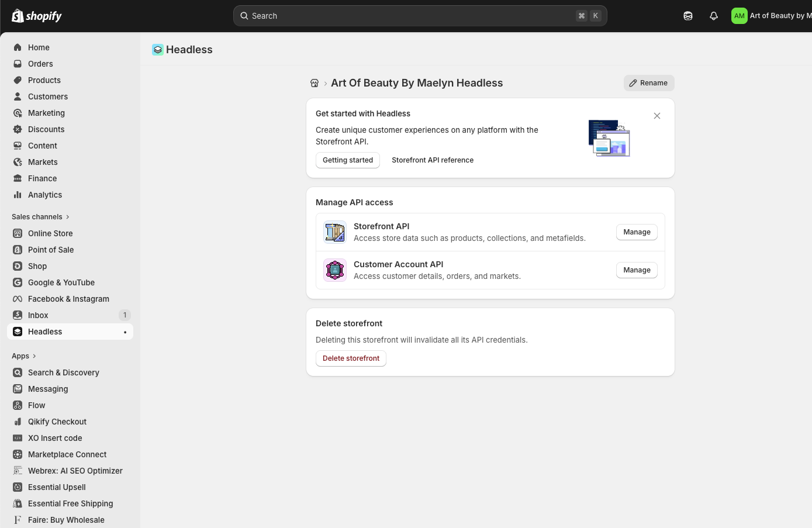This screenshot has height=528, width=812.
Task: Open the Search & Discovery app
Action: (x=70, y=372)
